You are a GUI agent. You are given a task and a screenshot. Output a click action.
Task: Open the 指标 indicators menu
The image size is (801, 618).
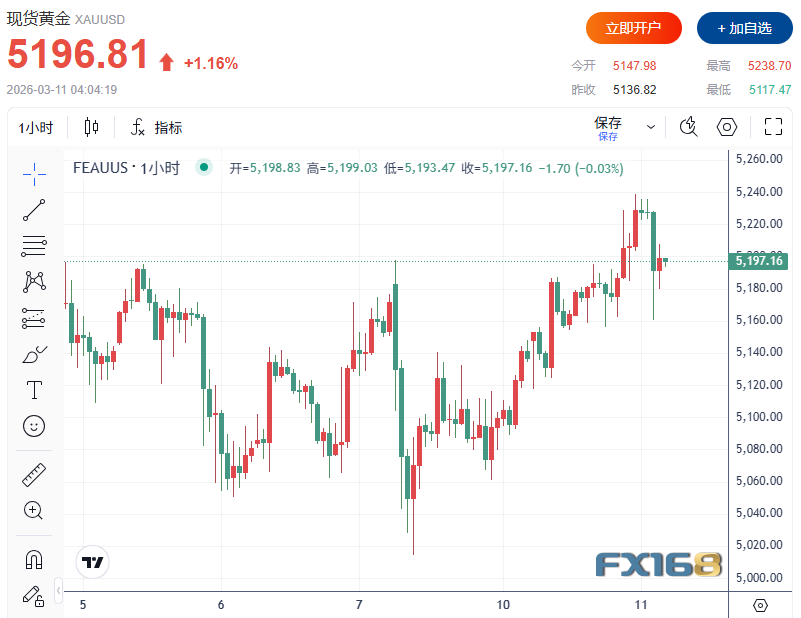(157, 127)
